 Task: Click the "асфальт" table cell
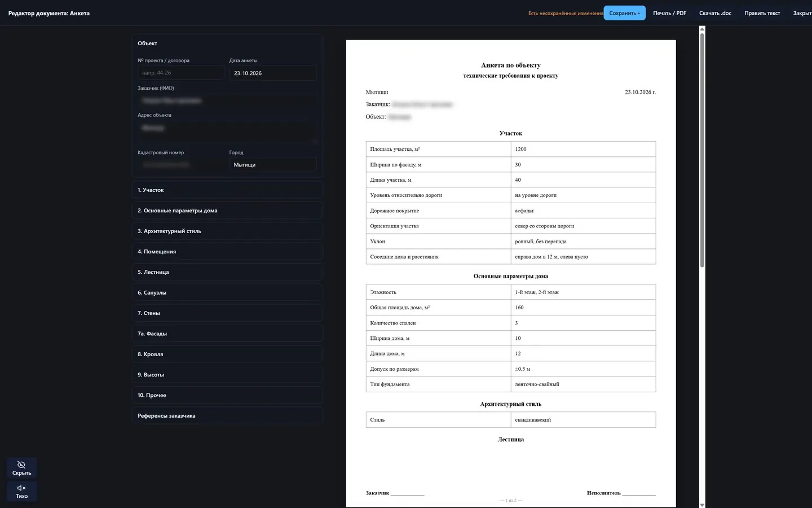pyautogui.click(x=583, y=211)
